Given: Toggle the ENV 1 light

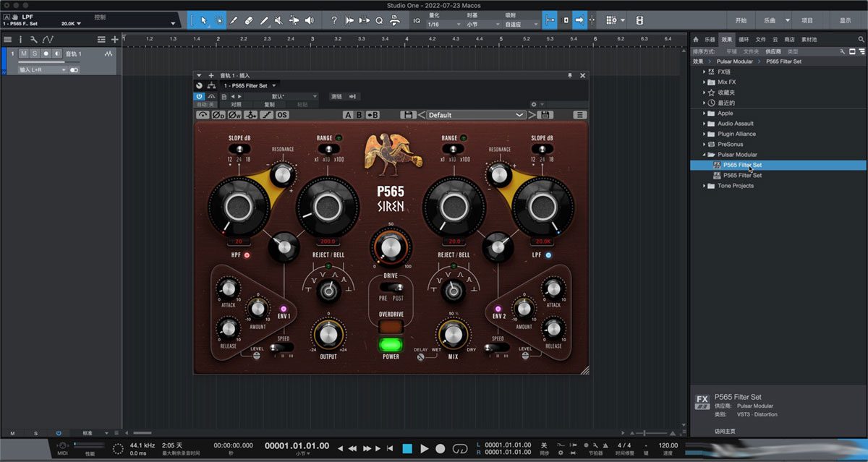Looking at the screenshot, I should click(x=284, y=309).
